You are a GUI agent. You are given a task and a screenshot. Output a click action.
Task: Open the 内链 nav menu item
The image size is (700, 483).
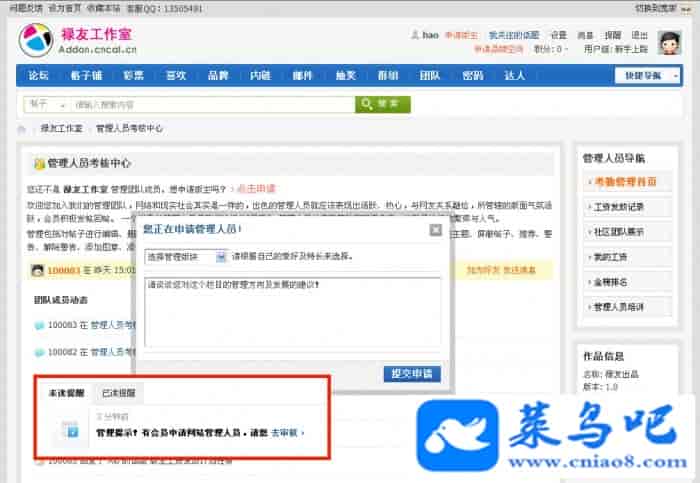[x=260, y=75]
